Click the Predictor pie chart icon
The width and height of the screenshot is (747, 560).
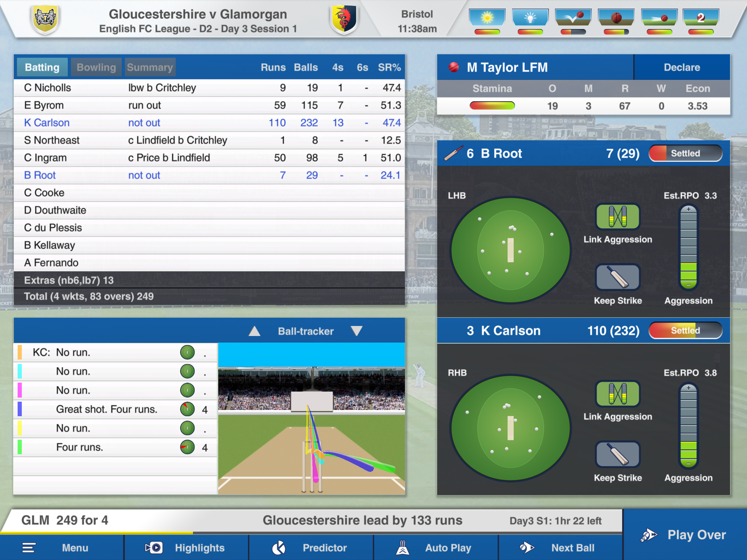point(279,547)
